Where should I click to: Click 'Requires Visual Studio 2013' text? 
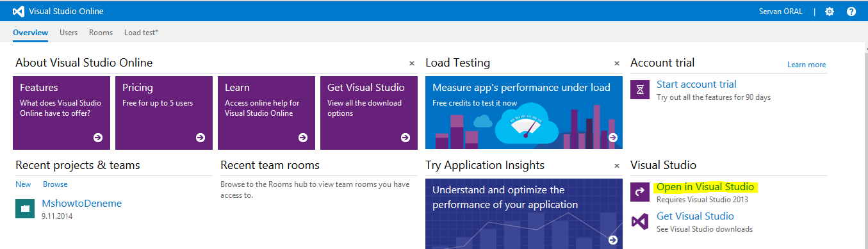tap(702, 200)
